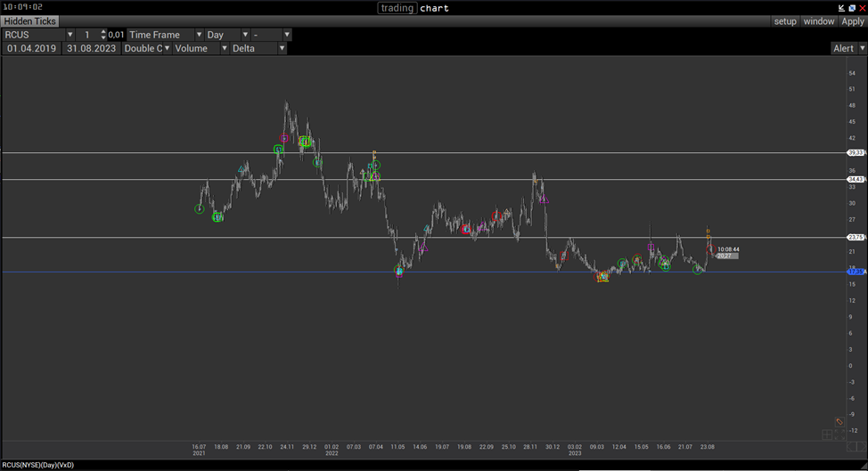Open the window menu
Viewport: 868px width, 471px height.
(x=819, y=21)
